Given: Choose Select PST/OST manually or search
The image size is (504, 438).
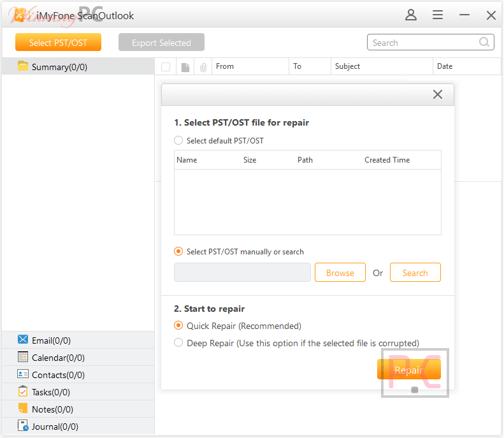Looking at the screenshot, I should point(178,251).
